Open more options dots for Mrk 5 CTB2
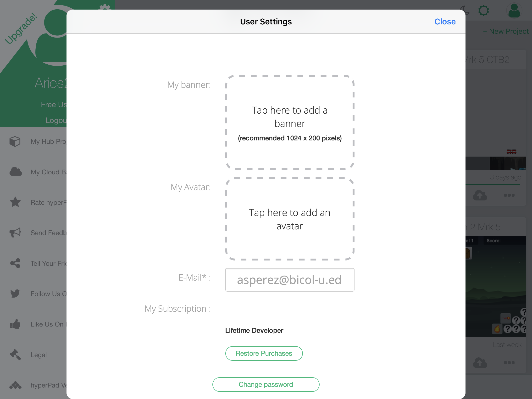Viewport: 532px width, 399px height. [x=509, y=195]
